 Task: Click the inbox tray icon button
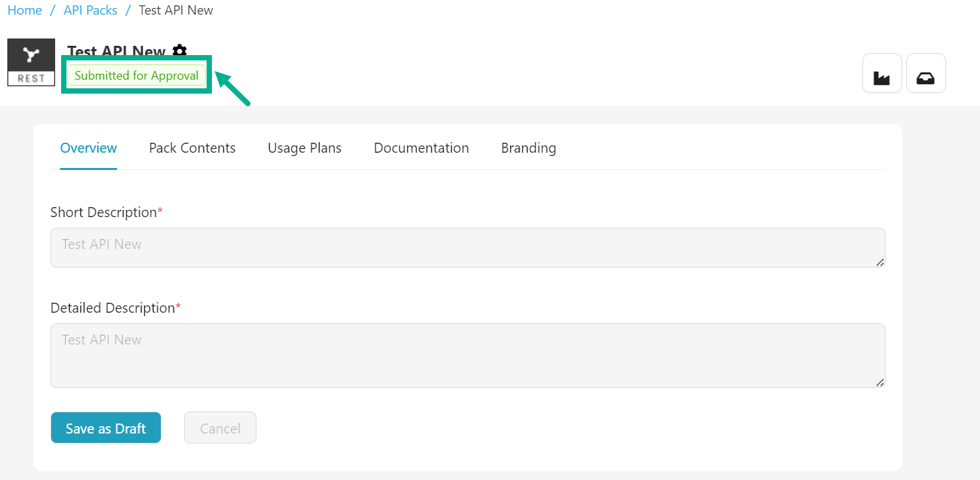926,73
